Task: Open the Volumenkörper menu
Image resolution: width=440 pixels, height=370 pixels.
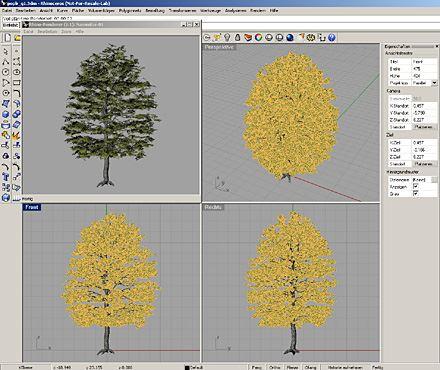Action: click(x=101, y=11)
